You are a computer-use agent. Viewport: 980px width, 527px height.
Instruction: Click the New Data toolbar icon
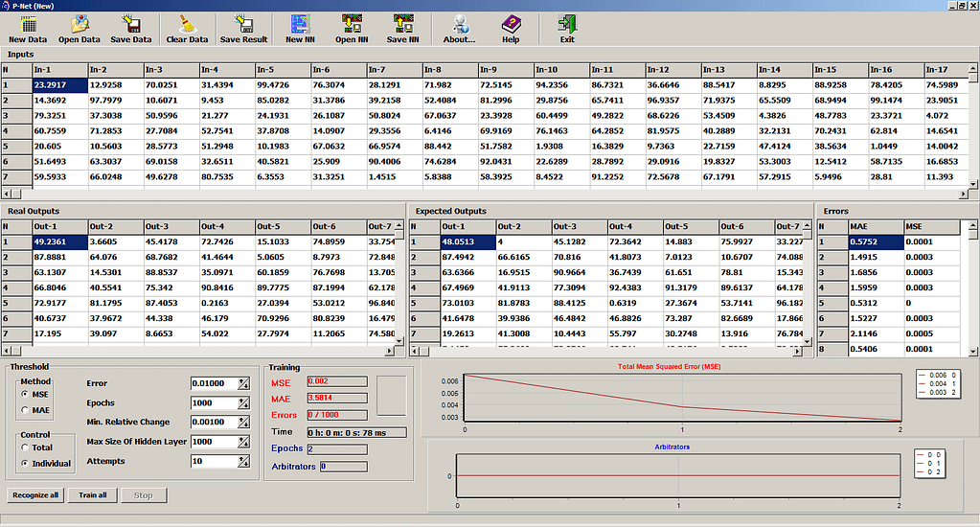coord(28,29)
